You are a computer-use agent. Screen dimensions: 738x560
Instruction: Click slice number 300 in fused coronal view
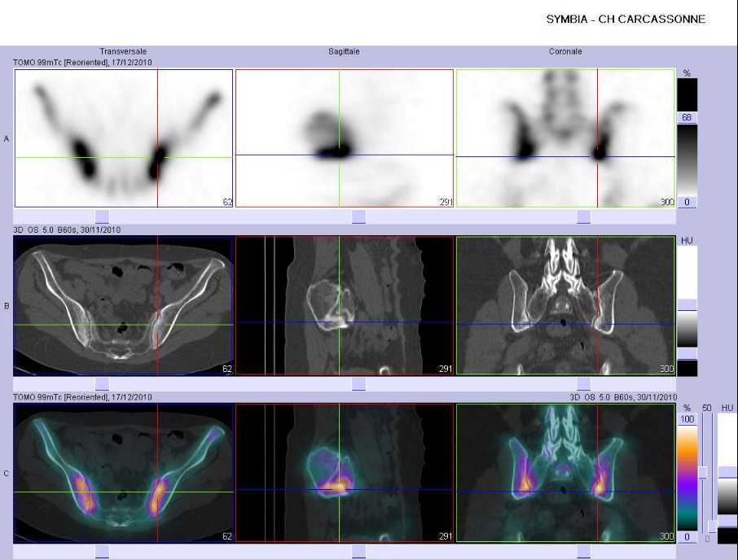pyautogui.click(x=667, y=536)
